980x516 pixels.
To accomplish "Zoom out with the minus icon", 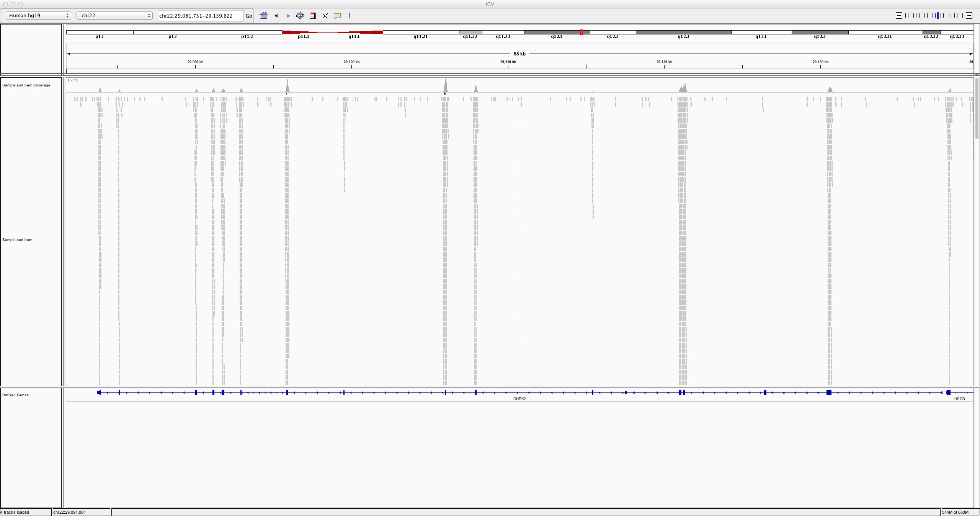I will [899, 16].
